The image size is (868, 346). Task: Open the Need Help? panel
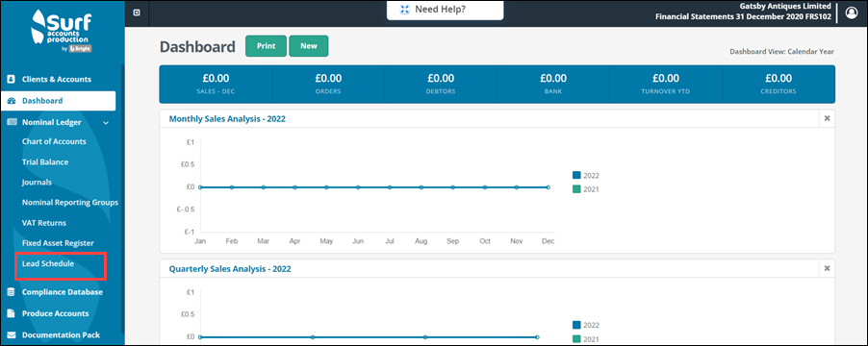[x=446, y=10]
